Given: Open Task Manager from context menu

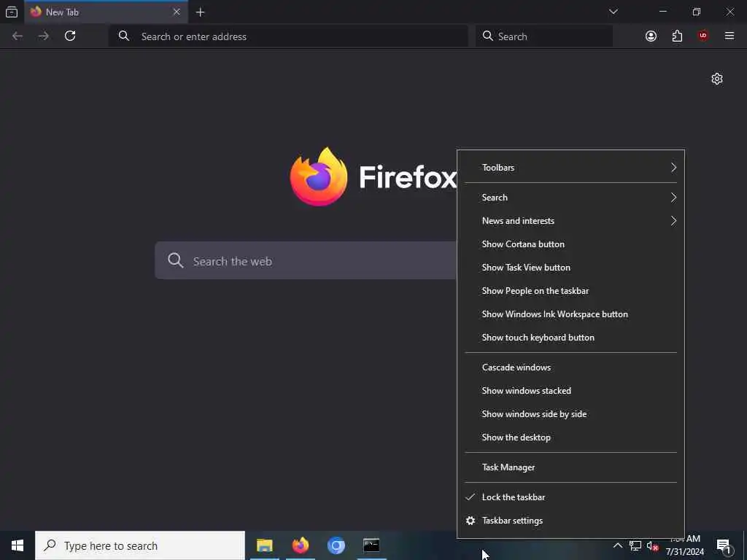Looking at the screenshot, I should [570, 467].
